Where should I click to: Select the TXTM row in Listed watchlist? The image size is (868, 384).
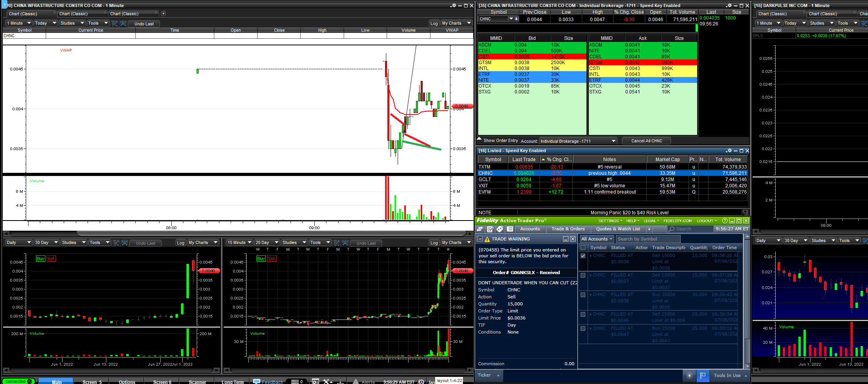(x=612, y=167)
